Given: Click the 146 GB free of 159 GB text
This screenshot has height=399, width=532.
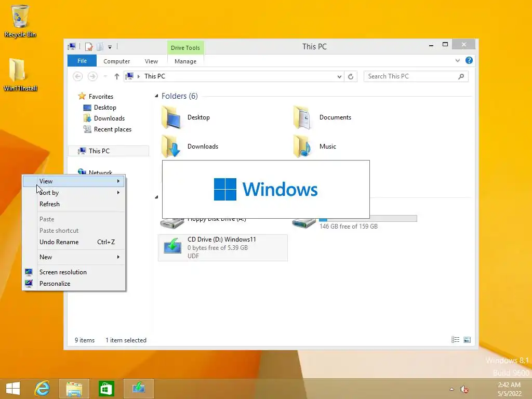Looking at the screenshot, I should tap(349, 227).
